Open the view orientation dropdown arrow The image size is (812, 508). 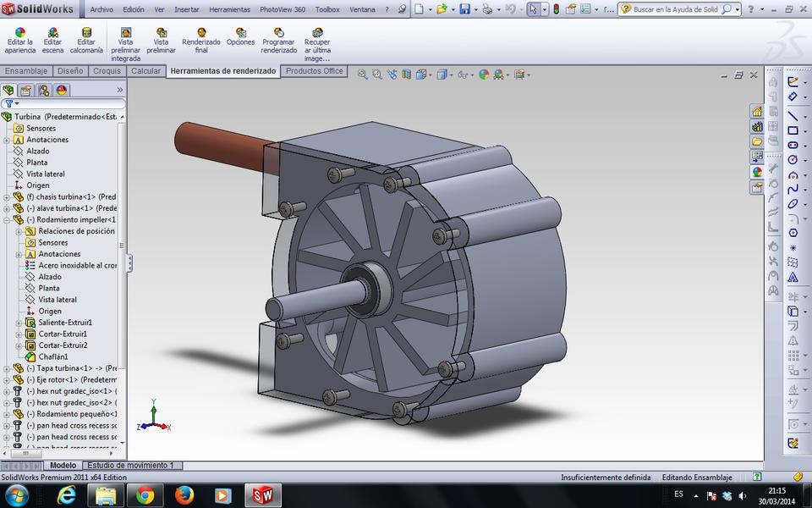pyautogui.click(x=451, y=74)
